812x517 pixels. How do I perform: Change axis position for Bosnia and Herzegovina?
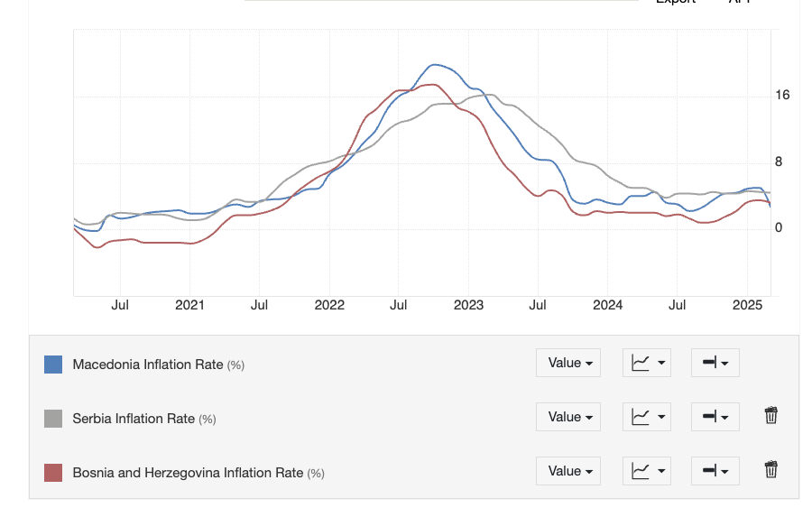click(715, 471)
